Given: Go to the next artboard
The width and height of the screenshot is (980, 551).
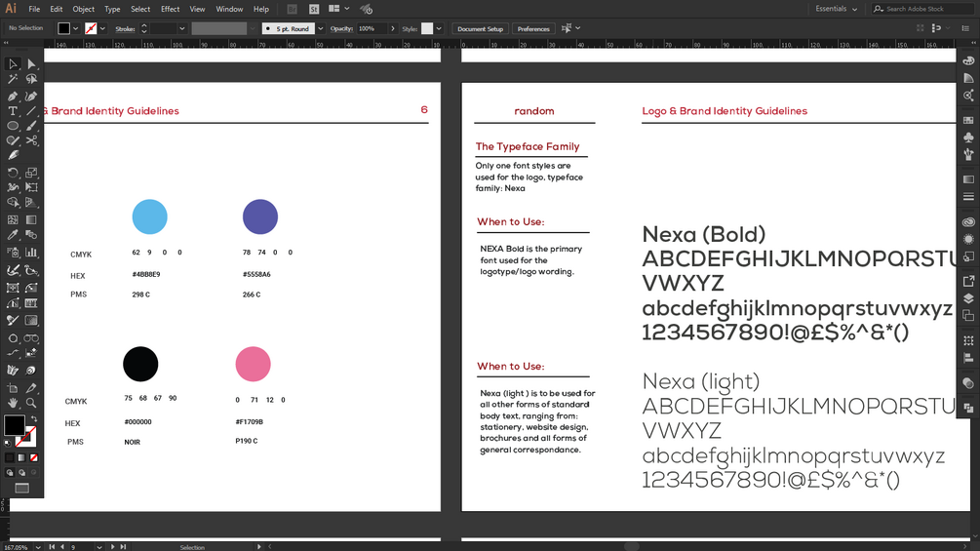Looking at the screenshot, I should click(113, 547).
